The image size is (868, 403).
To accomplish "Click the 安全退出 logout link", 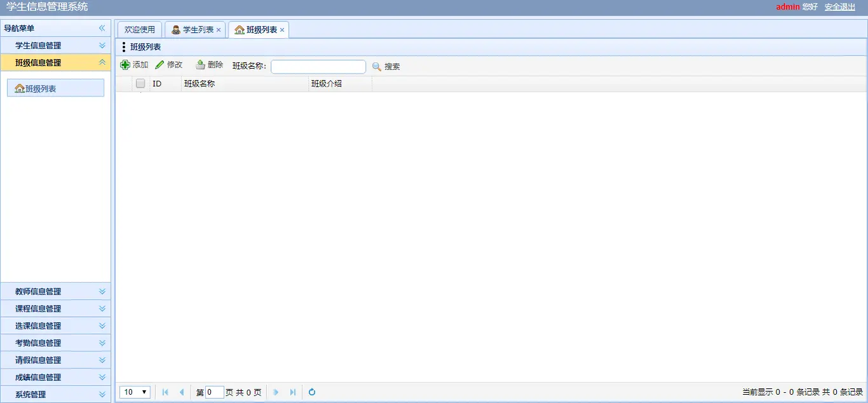I will (839, 7).
